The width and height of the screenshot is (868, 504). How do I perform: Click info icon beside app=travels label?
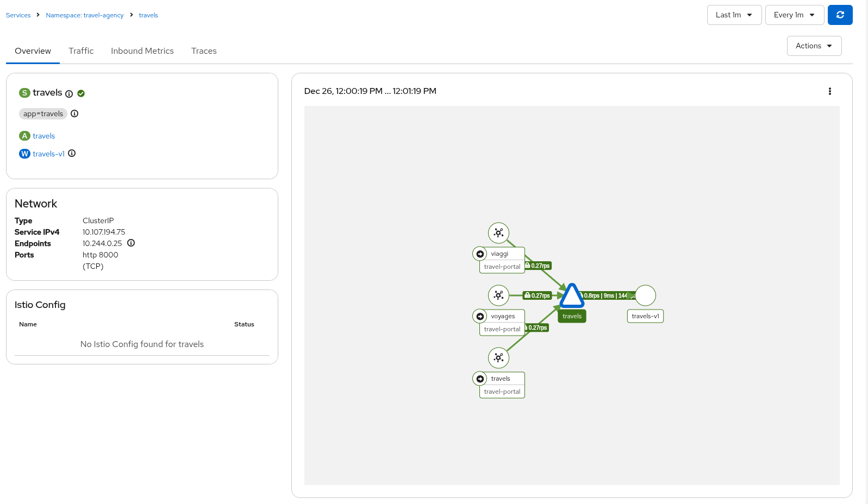(74, 114)
